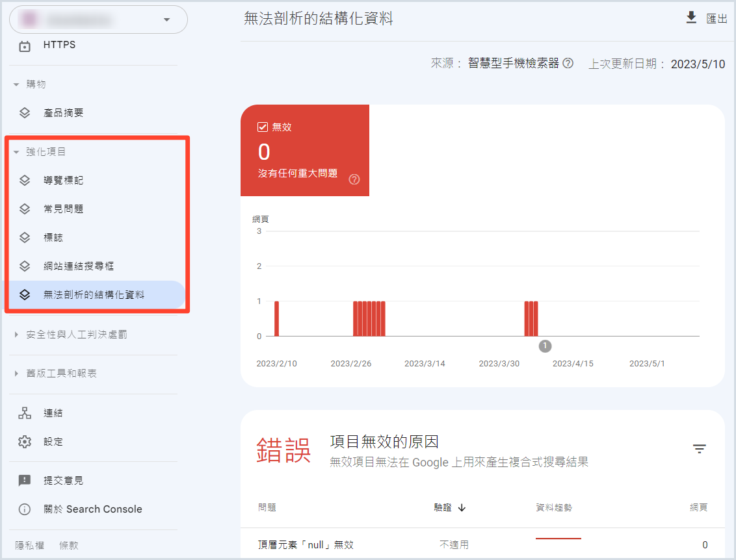736x560 pixels.
Task: Select 網站連結搜尋框 in the sidebar
Action: click(x=79, y=266)
